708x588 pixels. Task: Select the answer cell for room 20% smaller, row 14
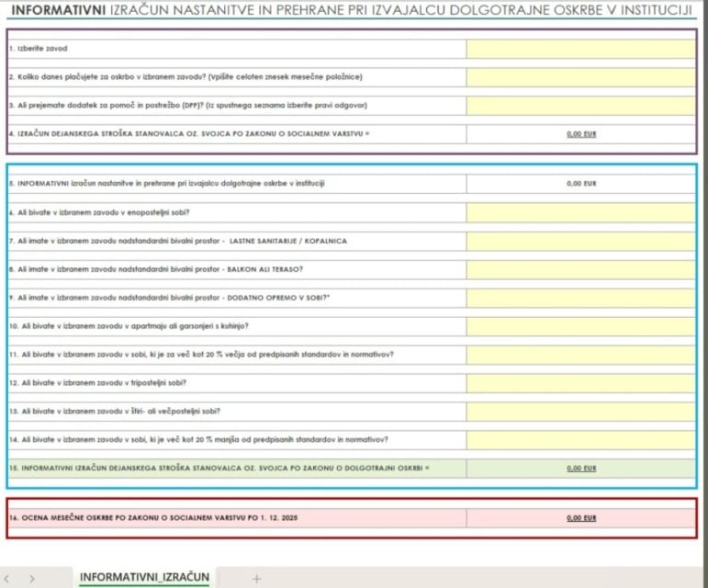tap(580, 439)
